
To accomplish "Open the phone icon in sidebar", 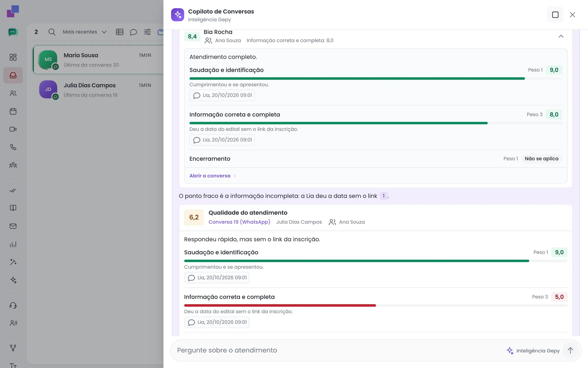I will tap(13, 147).
